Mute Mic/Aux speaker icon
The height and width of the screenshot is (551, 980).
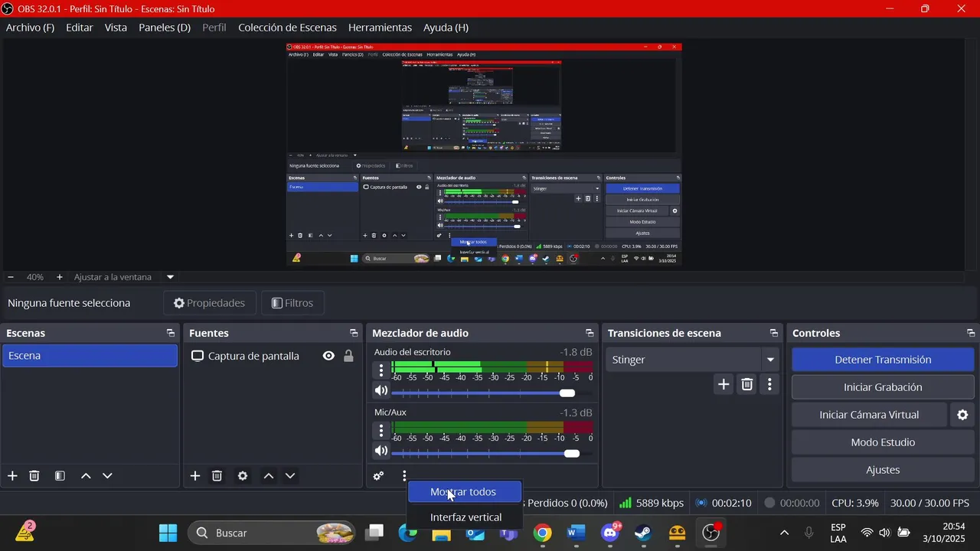pyautogui.click(x=381, y=452)
